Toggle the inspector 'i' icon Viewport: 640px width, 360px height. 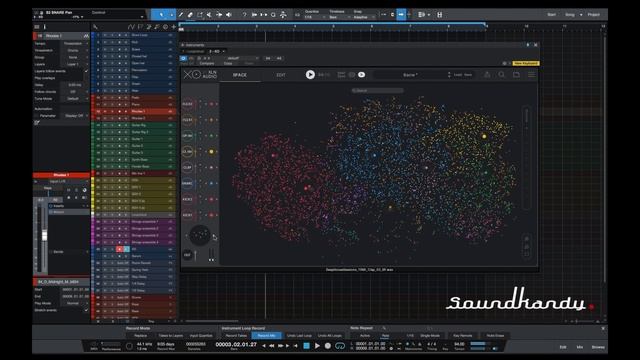45,27
